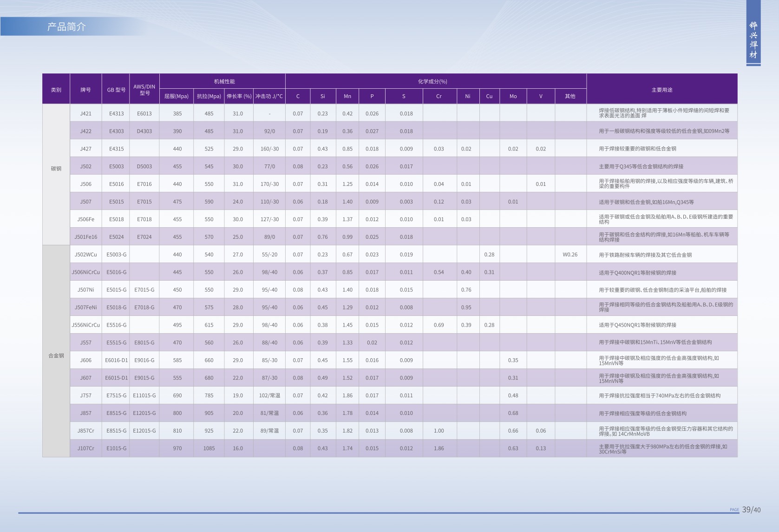Click the page number 39/40
Screen dimensions: 779x532
point(751,510)
